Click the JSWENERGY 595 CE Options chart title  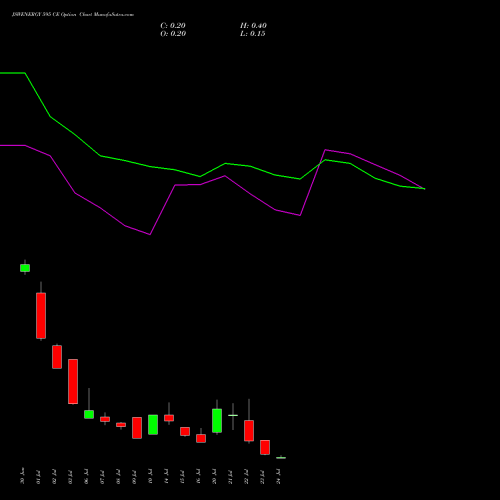click(x=73, y=15)
